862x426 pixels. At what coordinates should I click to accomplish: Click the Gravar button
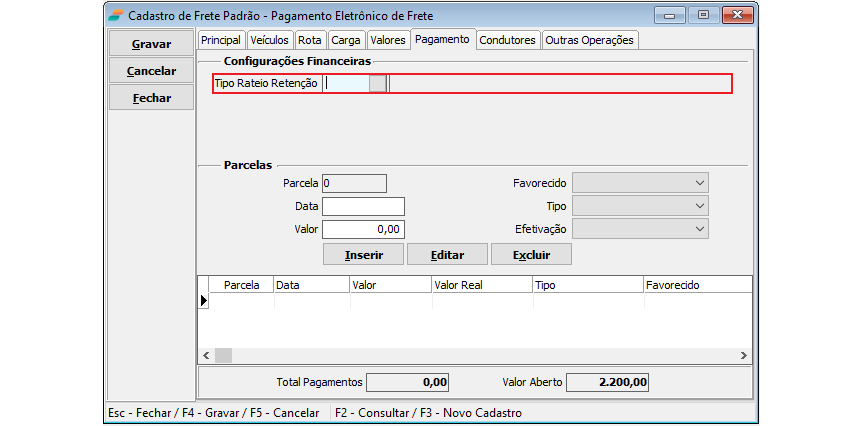click(x=151, y=44)
